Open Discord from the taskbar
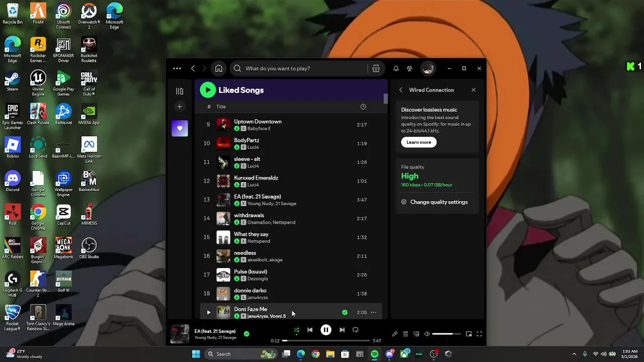Viewport: 644px width, 362px height. point(389,354)
